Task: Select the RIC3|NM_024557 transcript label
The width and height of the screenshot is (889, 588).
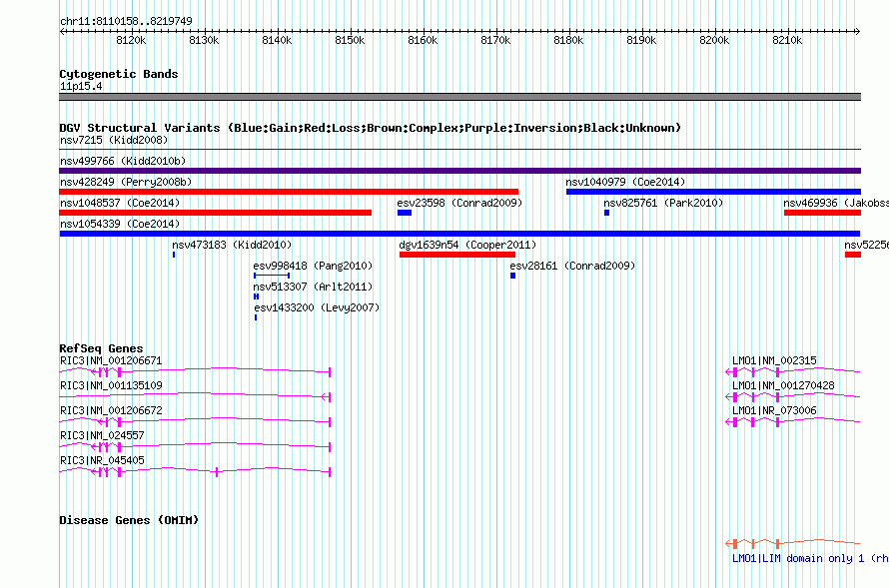Action: [x=102, y=435]
